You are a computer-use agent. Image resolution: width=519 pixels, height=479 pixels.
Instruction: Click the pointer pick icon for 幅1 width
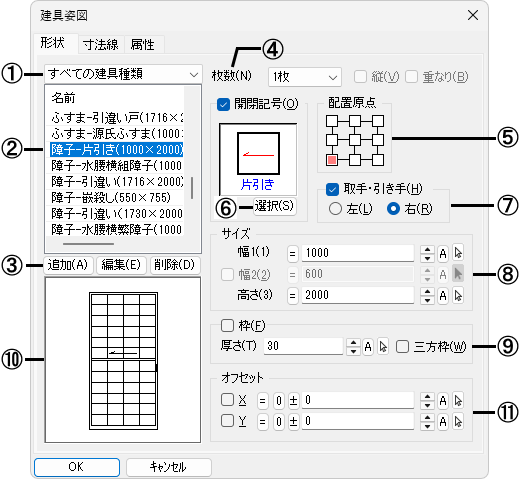point(458,253)
